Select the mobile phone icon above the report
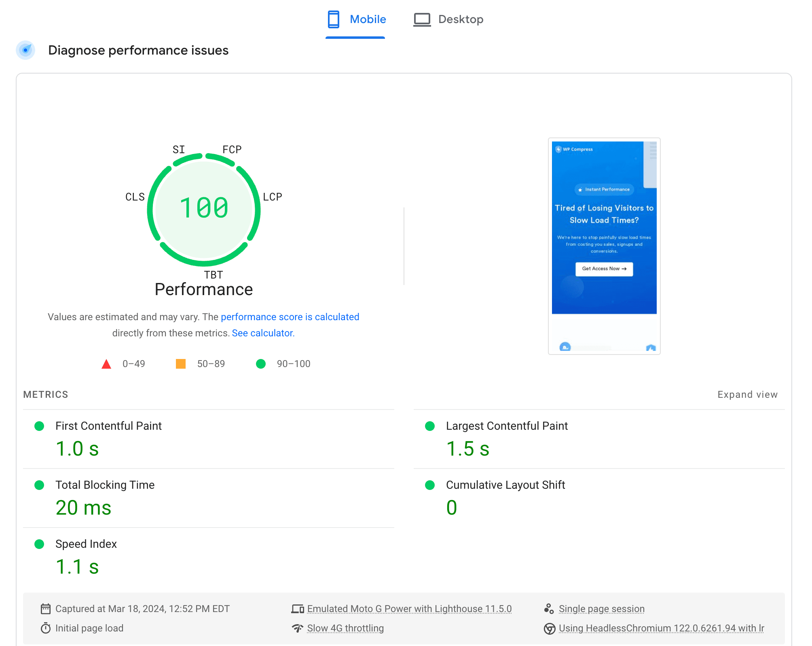 (x=333, y=19)
